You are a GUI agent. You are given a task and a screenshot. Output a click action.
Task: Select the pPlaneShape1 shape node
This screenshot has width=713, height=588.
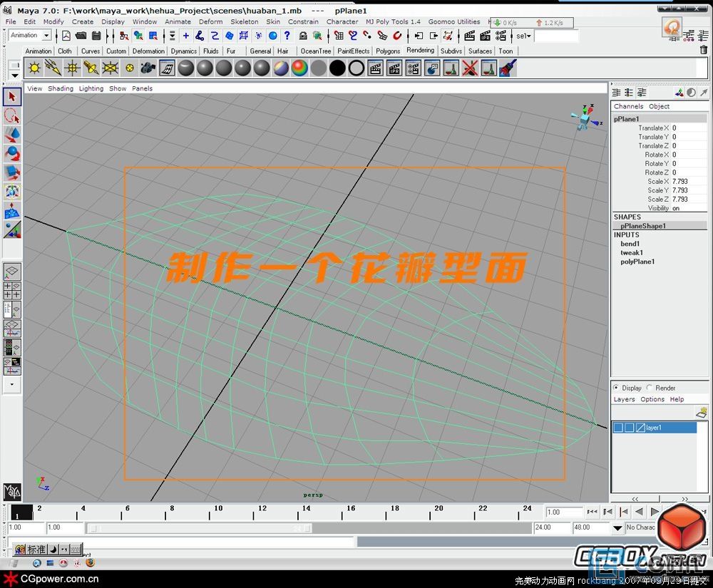tap(643, 226)
